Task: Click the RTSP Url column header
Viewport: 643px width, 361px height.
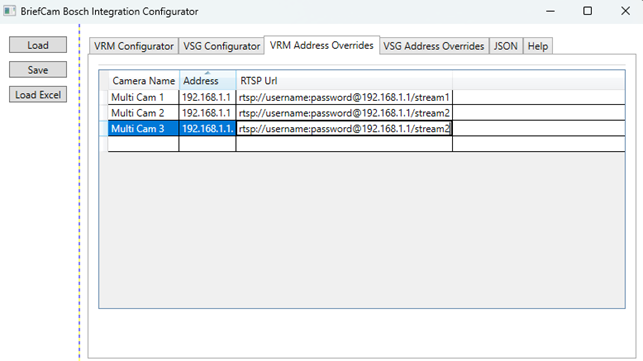Action: [x=344, y=80]
